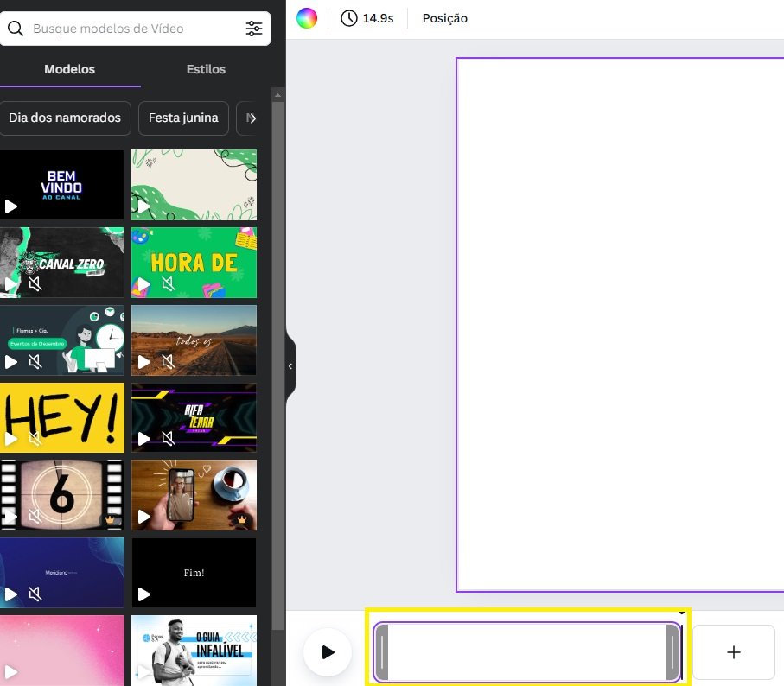Select the "Festa junina" filter chip

(182, 117)
